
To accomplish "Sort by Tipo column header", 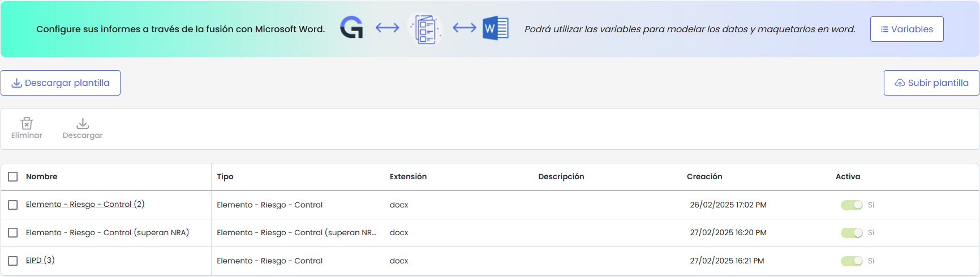I will (225, 176).
